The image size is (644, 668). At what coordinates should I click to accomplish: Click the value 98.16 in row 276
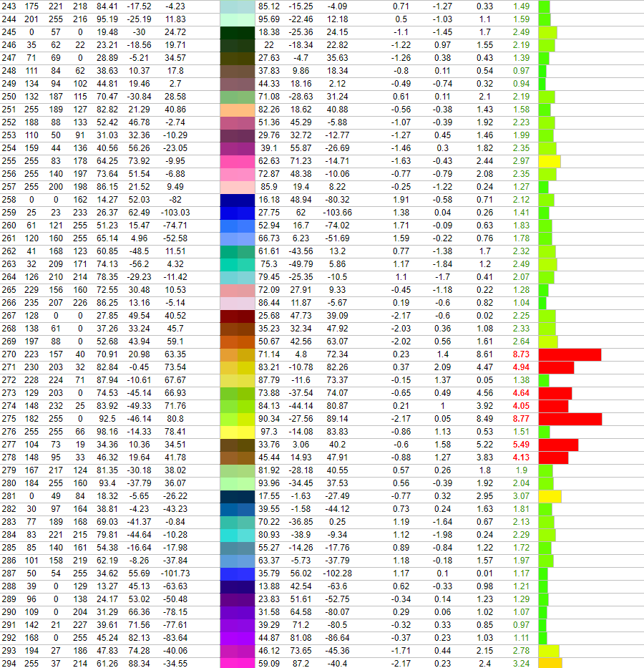click(x=107, y=432)
